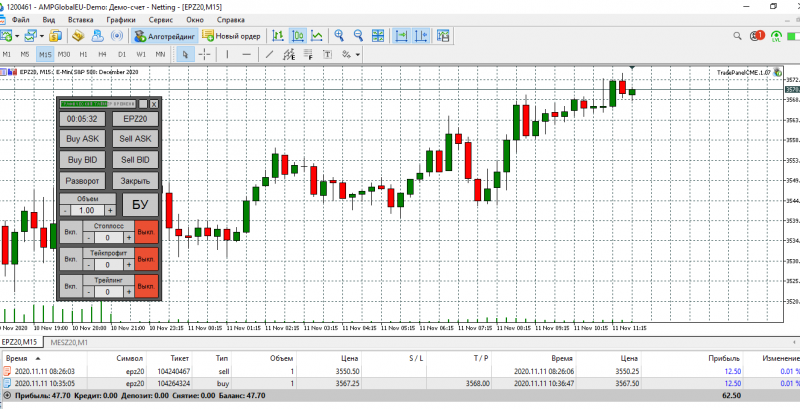The height and width of the screenshot is (409, 800).
Task: Switch to candlestick chart view icon
Action: pos(297,36)
